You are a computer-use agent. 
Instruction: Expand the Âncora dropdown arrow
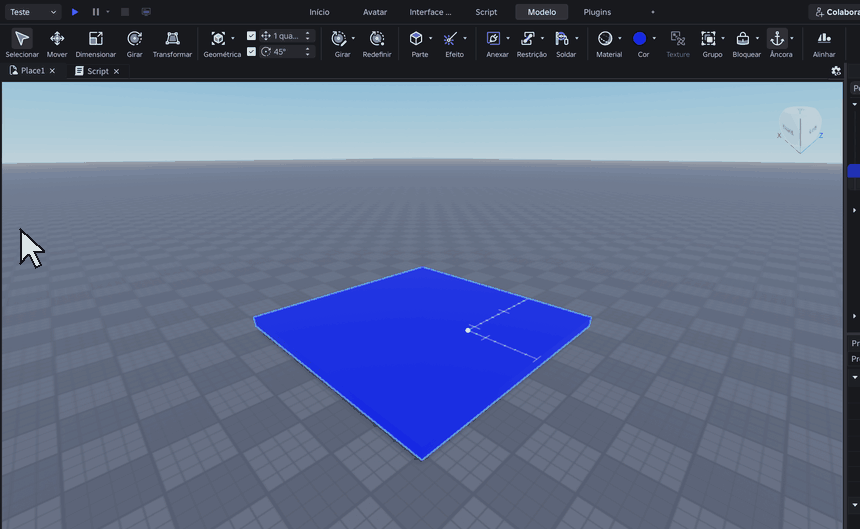click(792, 38)
